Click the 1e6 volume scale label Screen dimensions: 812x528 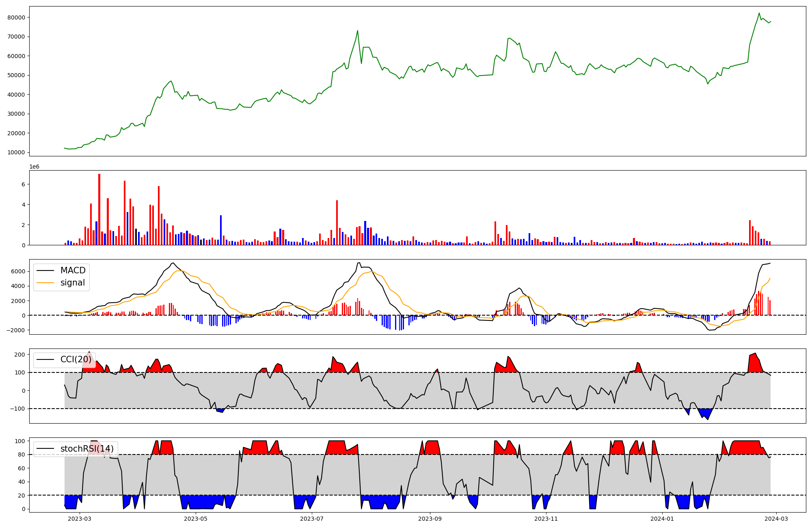34,167
